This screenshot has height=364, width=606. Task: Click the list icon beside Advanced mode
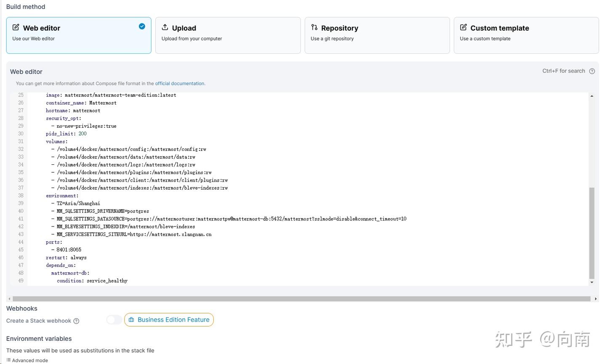(x=8, y=360)
